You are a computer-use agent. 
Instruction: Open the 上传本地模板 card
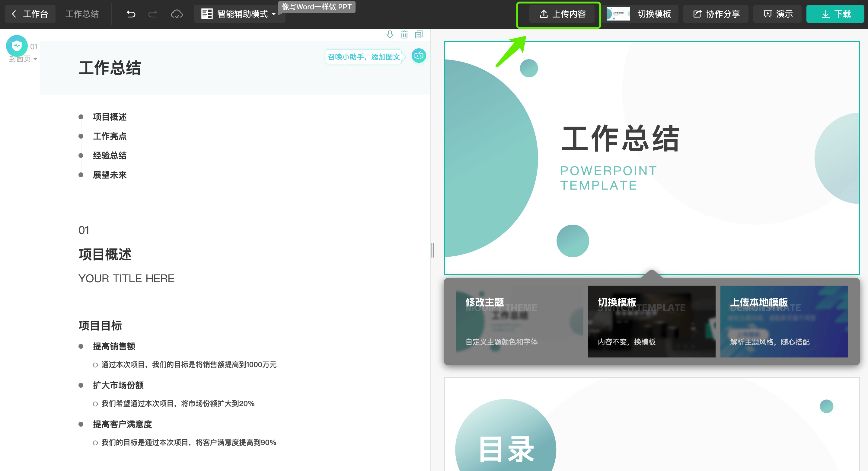pos(784,321)
